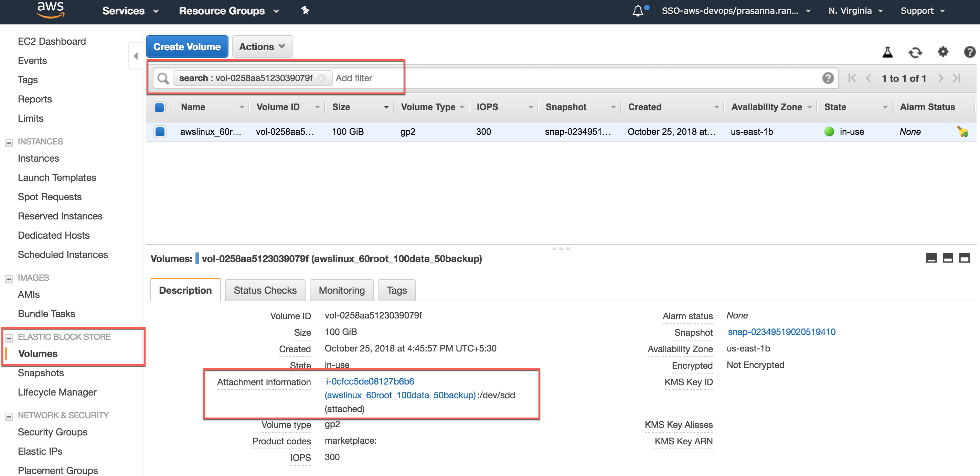Click the pin shortcuts icon in top bar
Screen dimensions: 980x476
point(305,11)
